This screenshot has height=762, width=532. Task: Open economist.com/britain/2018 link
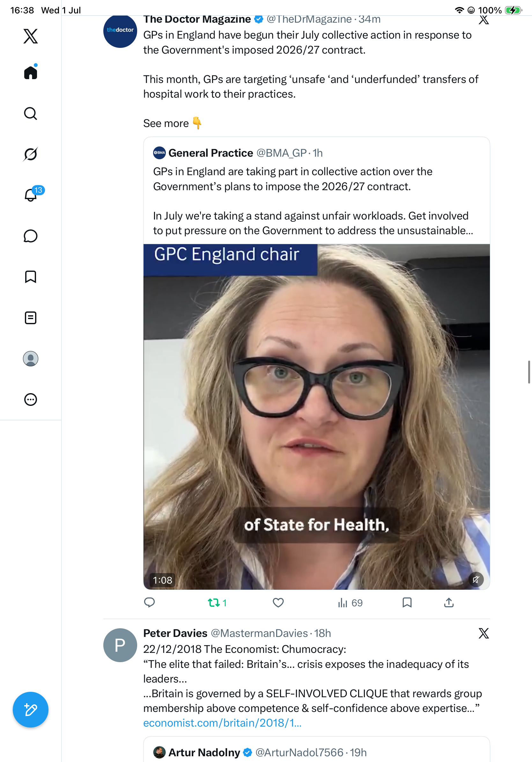[x=223, y=722]
